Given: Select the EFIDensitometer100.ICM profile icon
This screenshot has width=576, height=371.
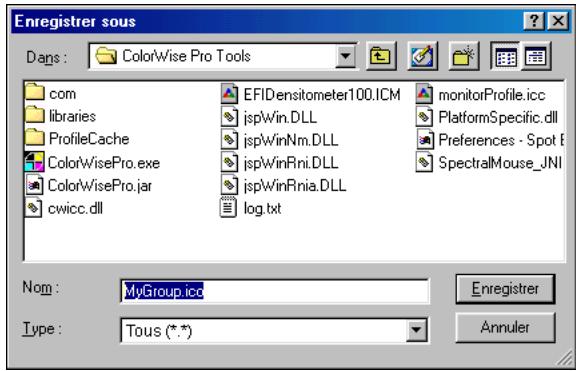Looking at the screenshot, I should (229, 94).
